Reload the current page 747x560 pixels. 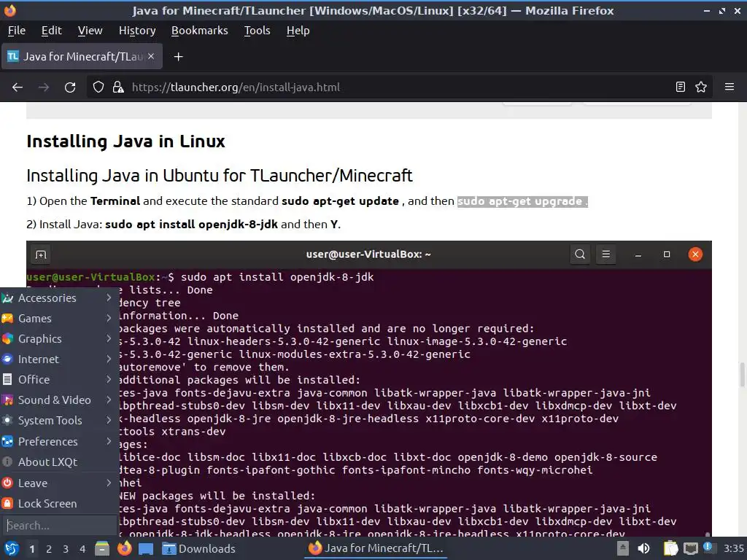pos(70,87)
